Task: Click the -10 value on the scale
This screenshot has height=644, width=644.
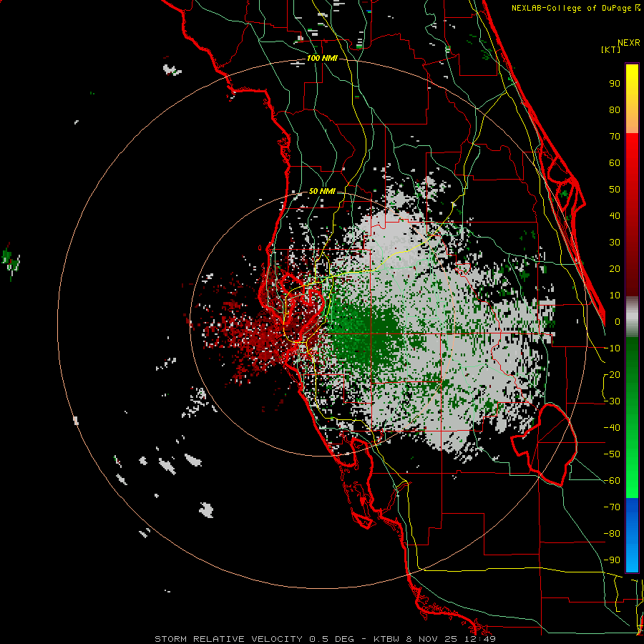Action: [612, 348]
